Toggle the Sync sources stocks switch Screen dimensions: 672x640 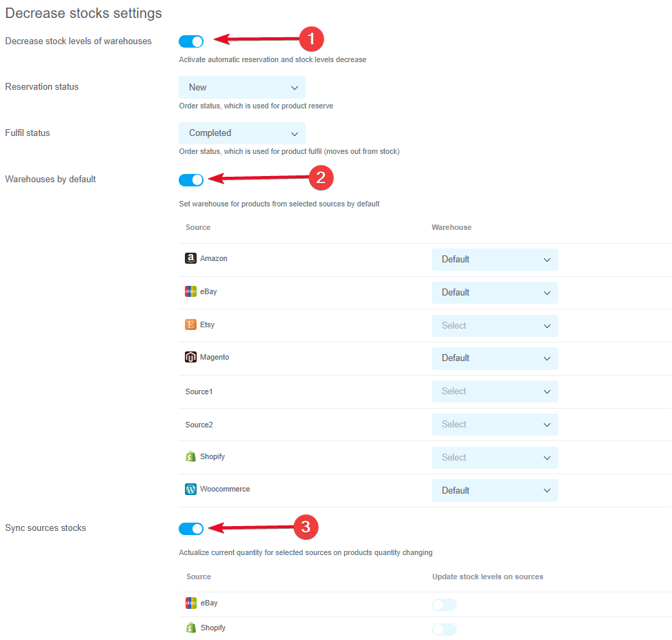click(191, 529)
